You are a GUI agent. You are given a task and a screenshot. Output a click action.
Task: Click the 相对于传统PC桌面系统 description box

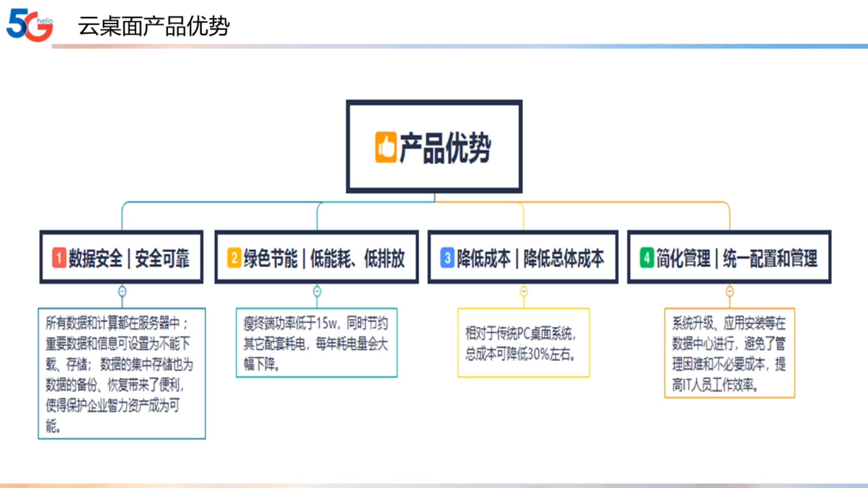(524, 343)
